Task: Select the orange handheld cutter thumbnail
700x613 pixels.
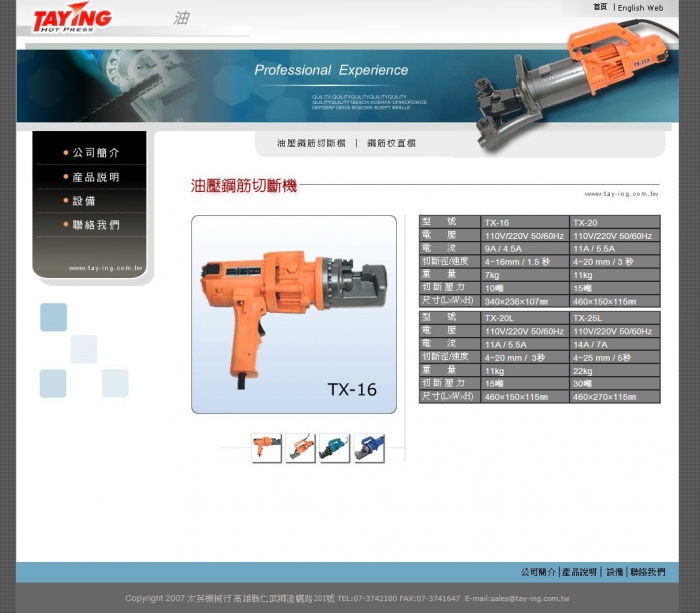Action: [267, 448]
